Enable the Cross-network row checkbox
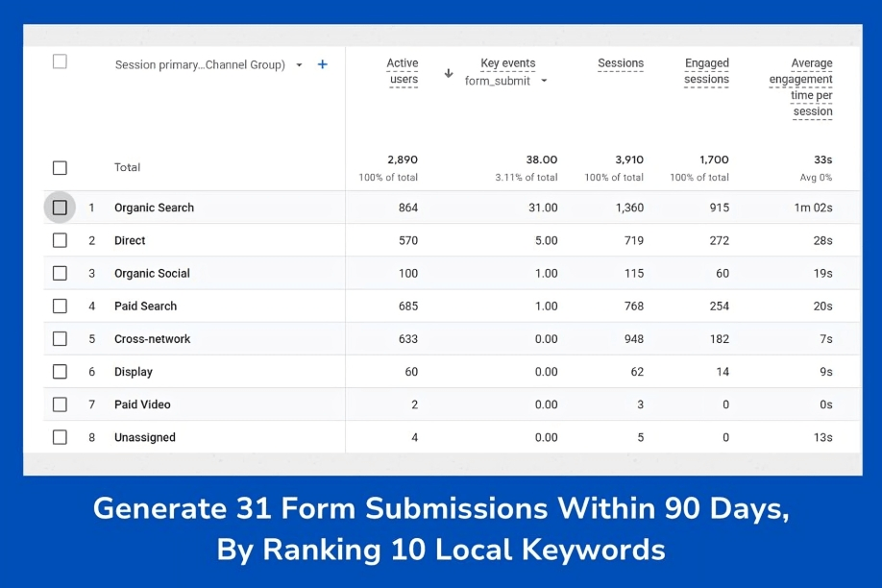Image resolution: width=882 pixels, height=588 pixels. (60, 338)
